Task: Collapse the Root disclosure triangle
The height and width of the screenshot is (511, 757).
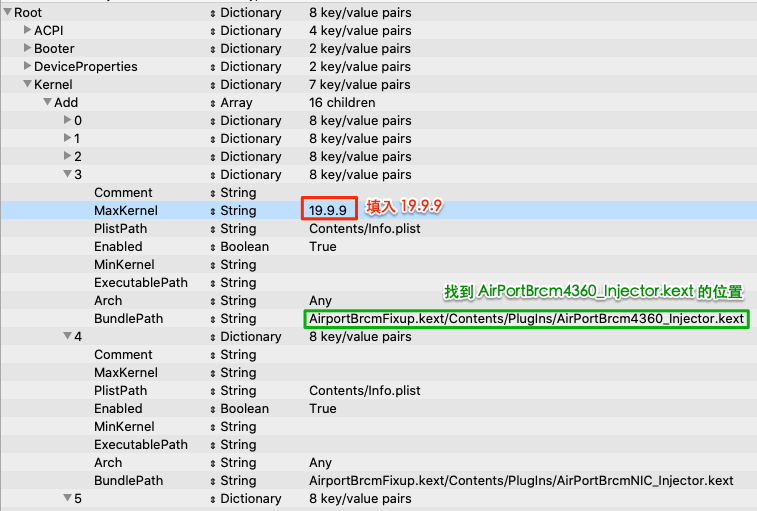Action: click(x=7, y=12)
